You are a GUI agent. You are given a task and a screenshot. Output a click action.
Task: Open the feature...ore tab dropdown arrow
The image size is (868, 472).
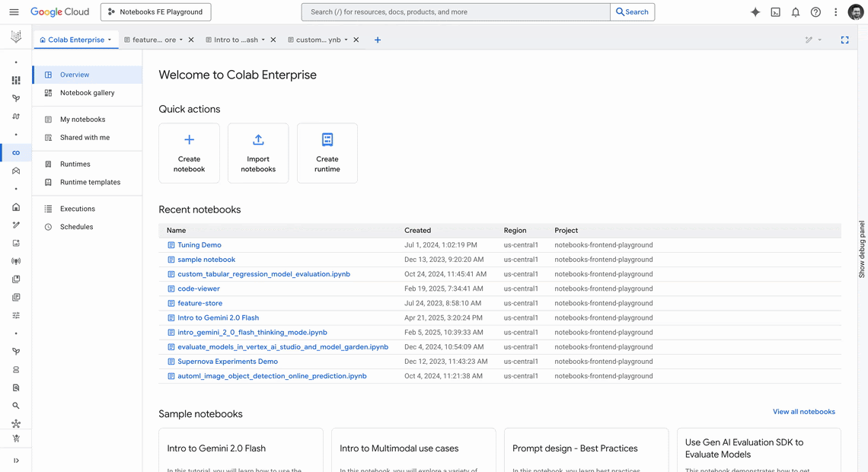coord(181,40)
